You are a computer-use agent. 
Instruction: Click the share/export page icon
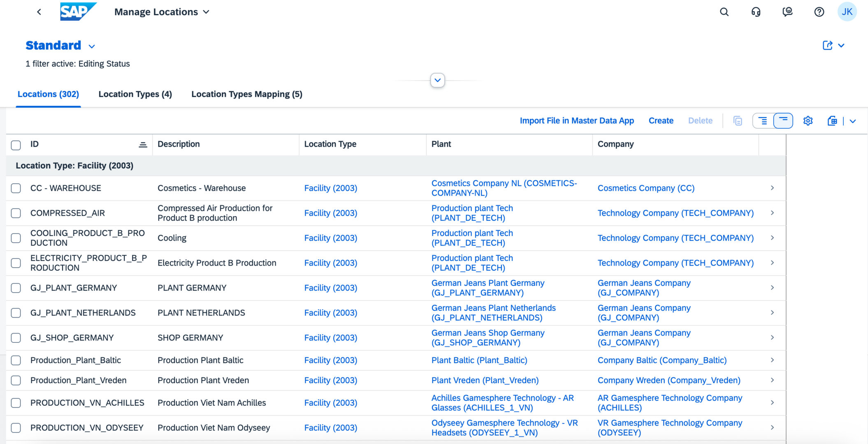pyautogui.click(x=827, y=46)
